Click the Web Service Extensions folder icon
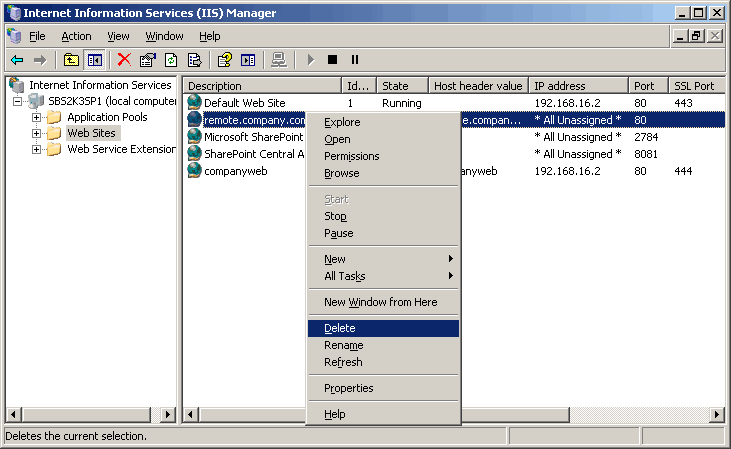This screenshot has height=449, width=731. [54, 149]
